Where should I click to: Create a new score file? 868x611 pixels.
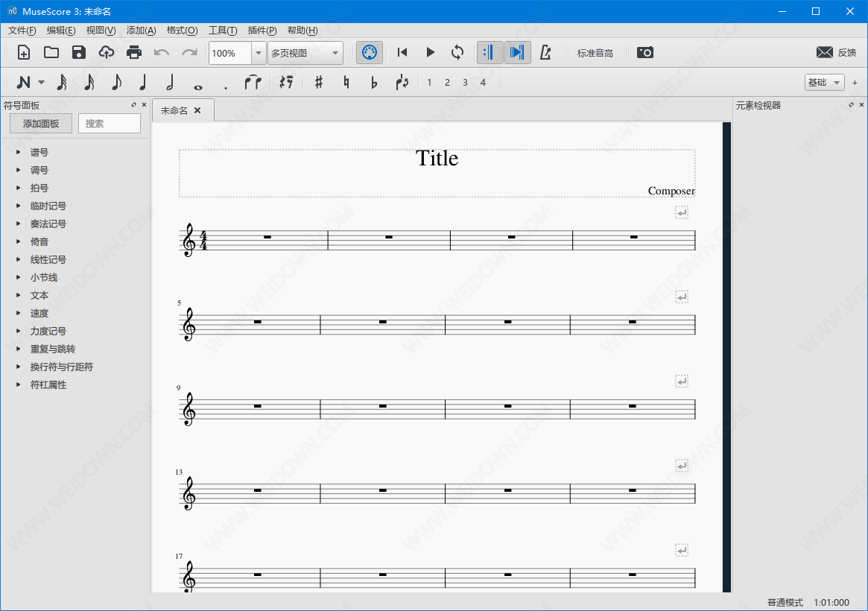click(x=24, y=53)
